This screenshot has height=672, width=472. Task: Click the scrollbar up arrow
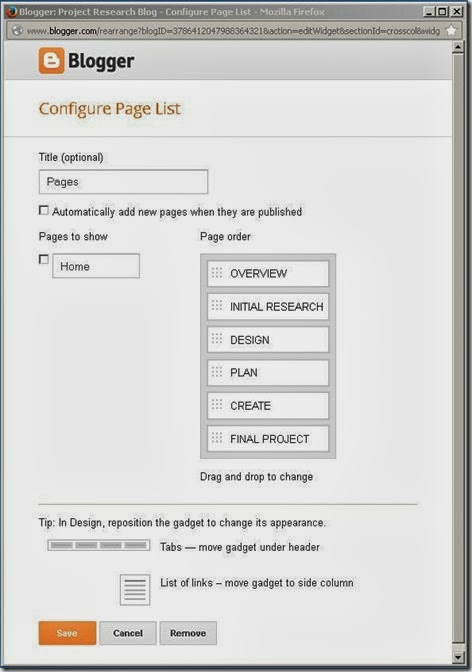(x=458, y=47)
